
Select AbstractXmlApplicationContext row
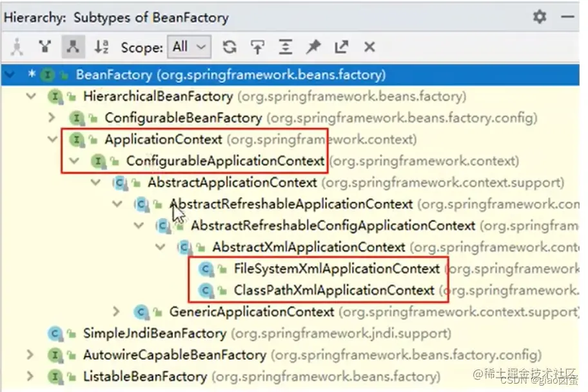[x=290, y=247]
